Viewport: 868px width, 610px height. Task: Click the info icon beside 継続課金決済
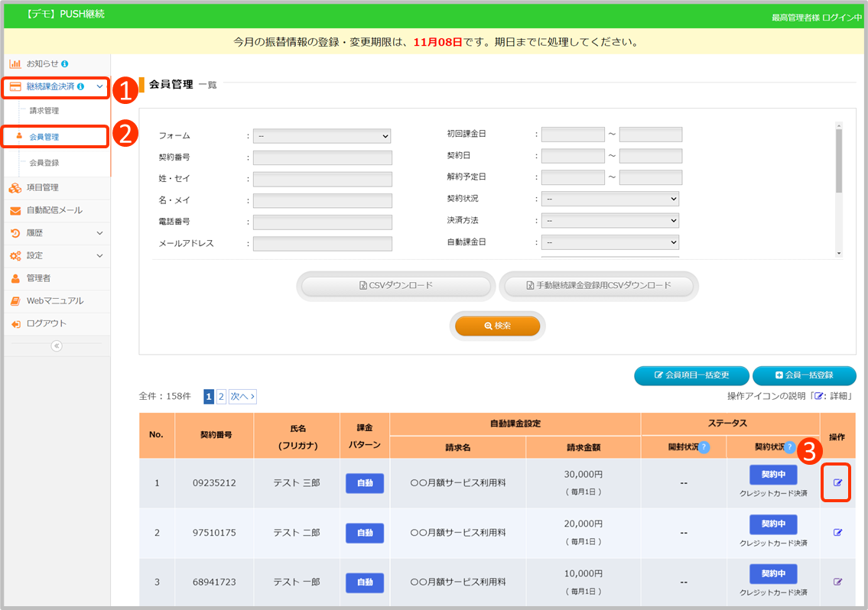81,87
